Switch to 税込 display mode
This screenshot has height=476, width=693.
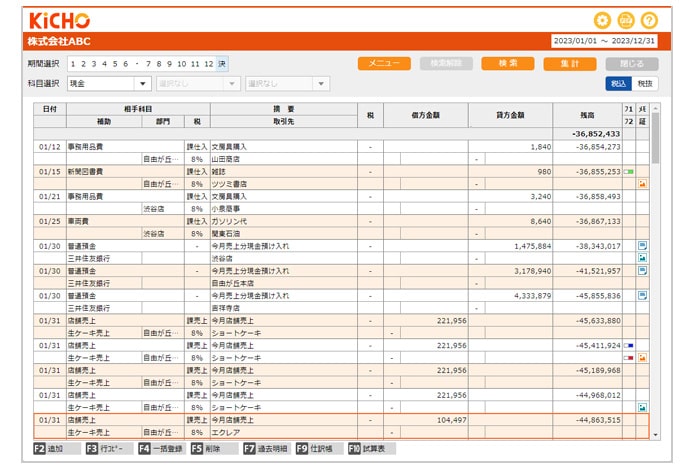618,84
